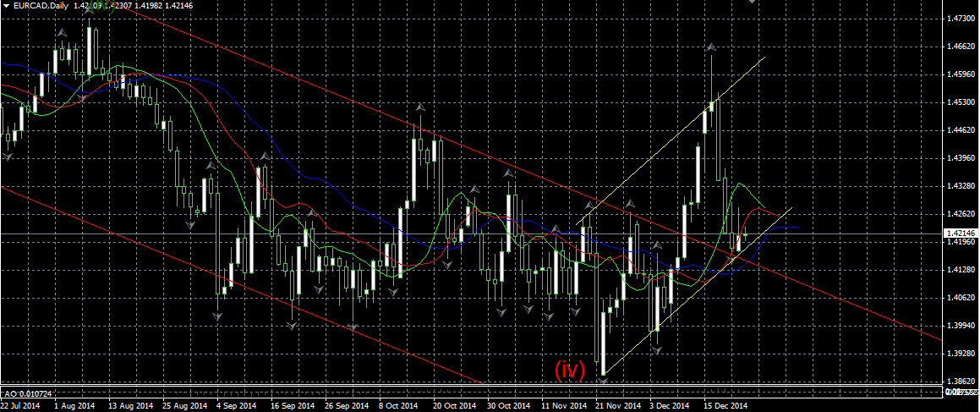Click the 1.39940 price scale label

pyautogui.click(x=960, y=326)
